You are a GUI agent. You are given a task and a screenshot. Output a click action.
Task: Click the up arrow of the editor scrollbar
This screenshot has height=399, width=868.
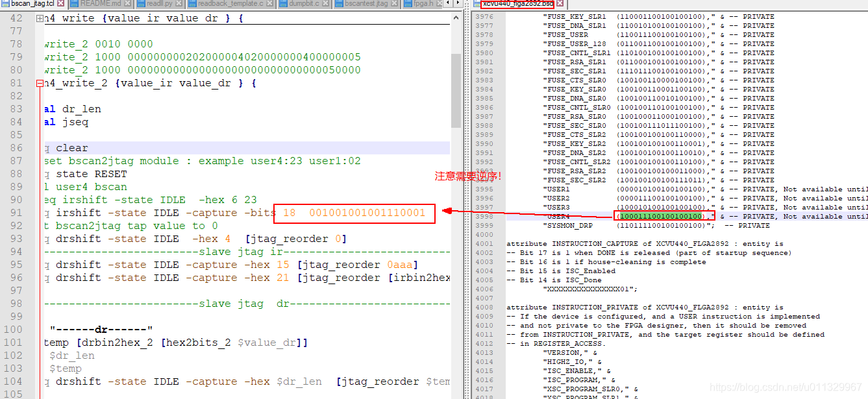point(456,18)
